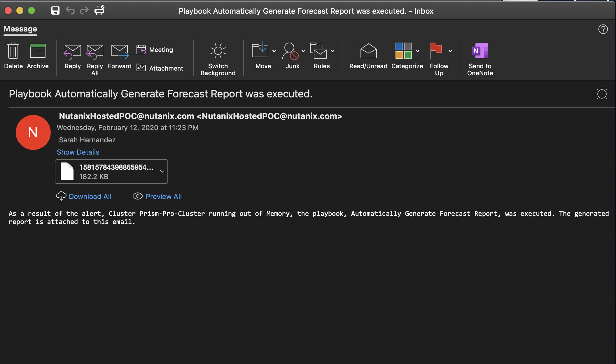Click recipient name Sarah Hernandez
The image size is (616, 364).
[87, 140]
